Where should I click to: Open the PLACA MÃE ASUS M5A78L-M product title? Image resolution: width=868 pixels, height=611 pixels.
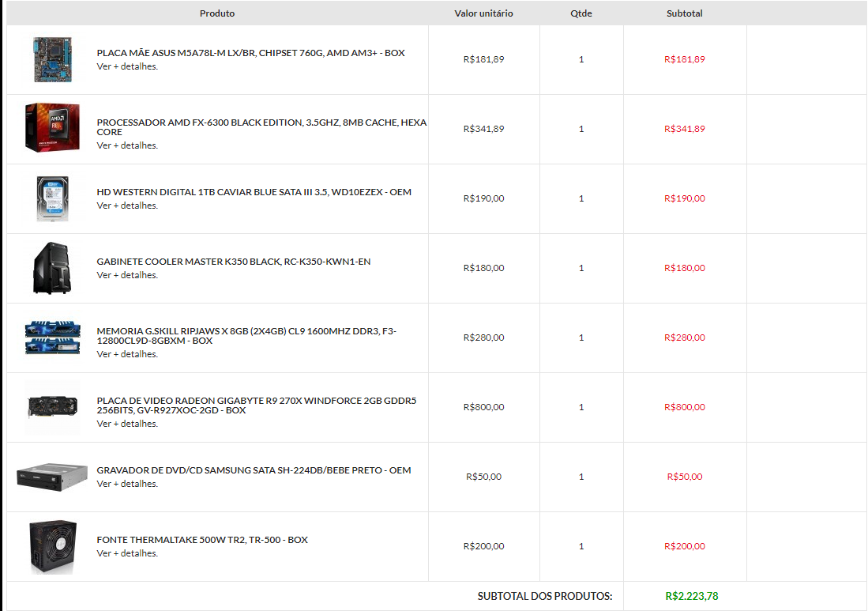[251, 53]
